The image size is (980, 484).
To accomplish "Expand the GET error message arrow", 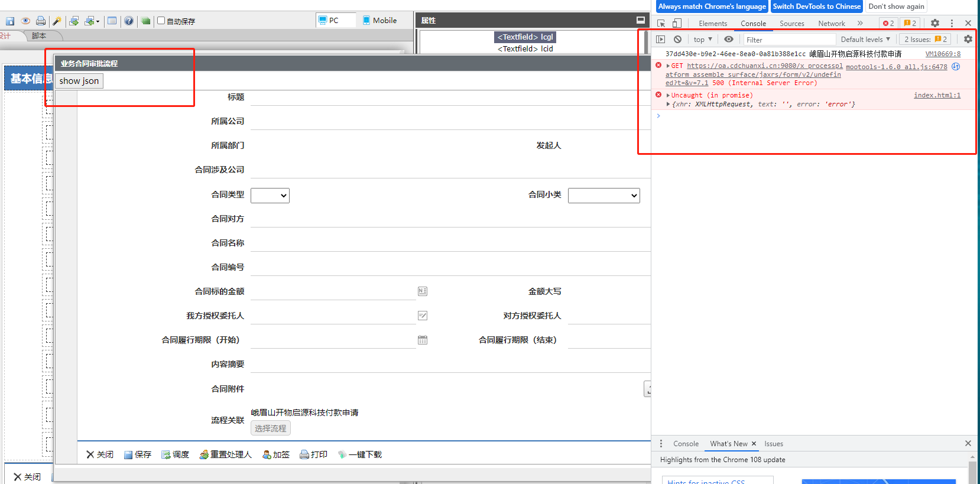I will click(669, 66).
